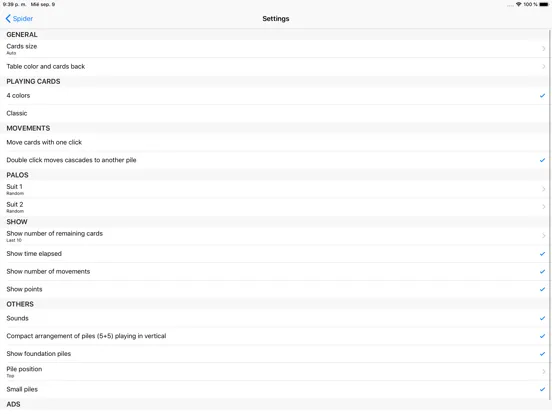Toggle the Double click moves cascades checkmark

(542, 160)
